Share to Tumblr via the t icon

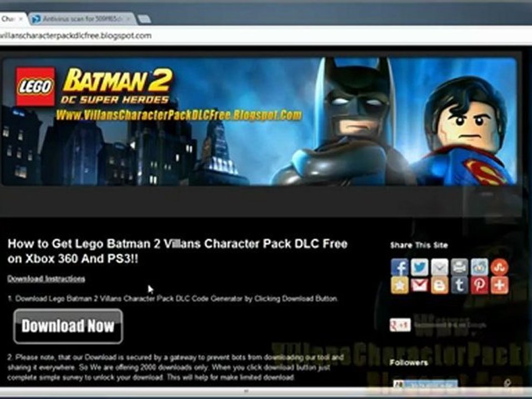coord(459,285)
